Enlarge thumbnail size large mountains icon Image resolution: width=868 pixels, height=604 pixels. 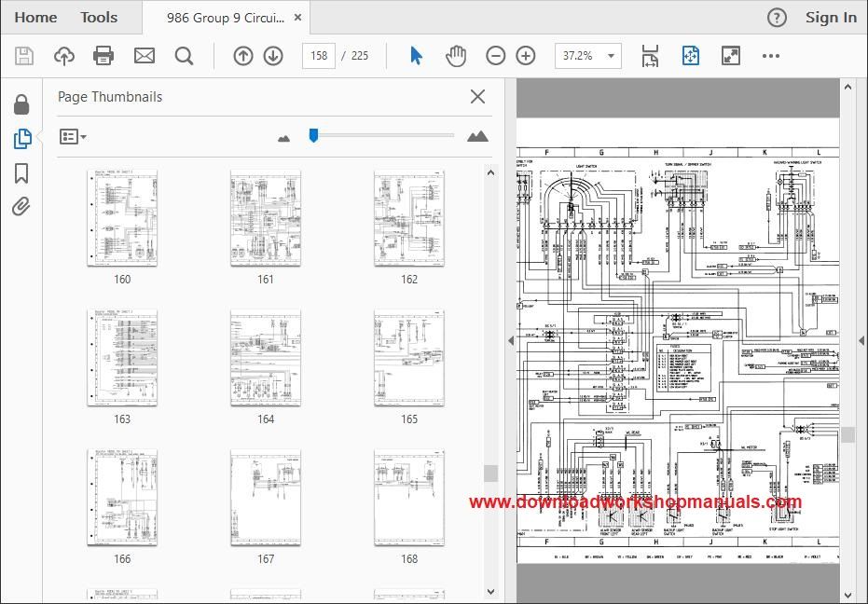tap(477, 136)
